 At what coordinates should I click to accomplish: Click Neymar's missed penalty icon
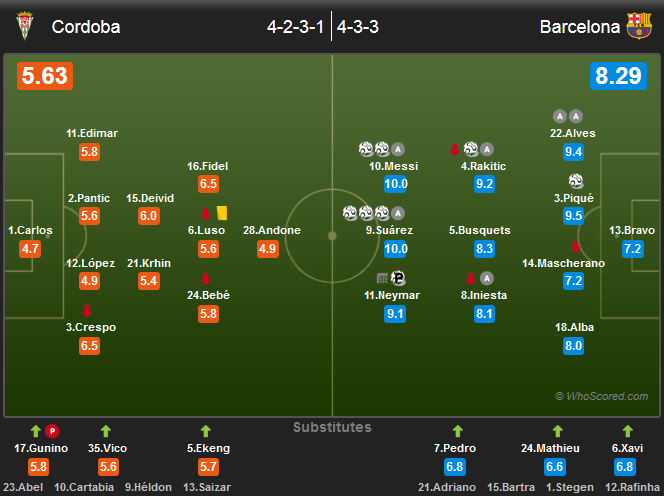(x=398, y=278)
